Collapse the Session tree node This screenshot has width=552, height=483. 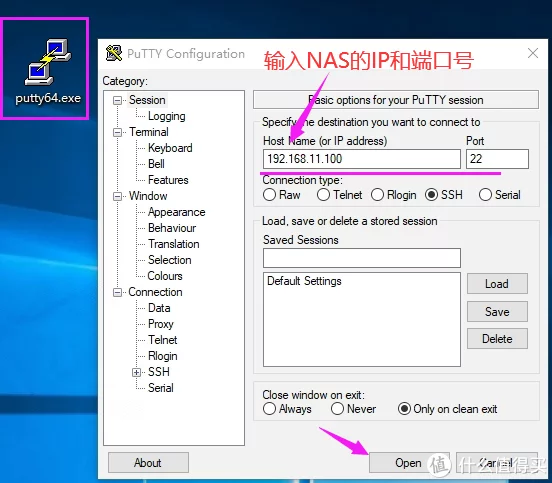click(117, 101)
